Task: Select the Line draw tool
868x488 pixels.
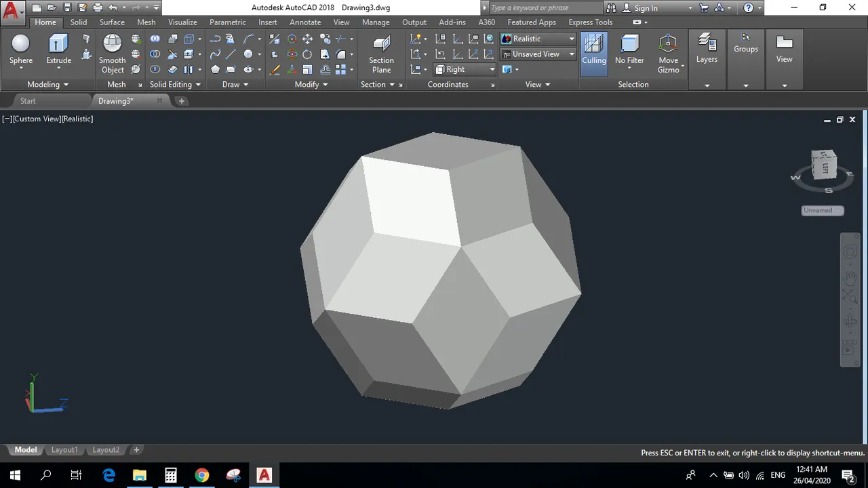Action: (x=231, y=54)
